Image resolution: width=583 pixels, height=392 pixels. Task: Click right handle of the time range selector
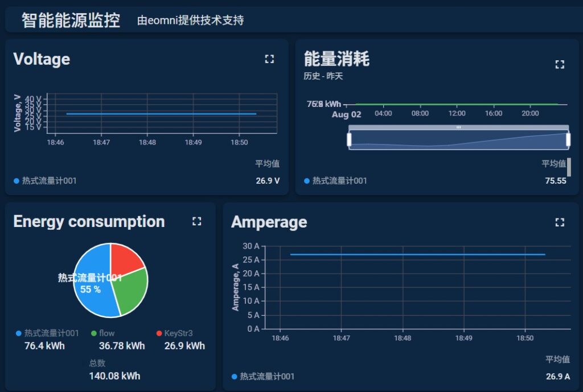(x=568, y=139)
